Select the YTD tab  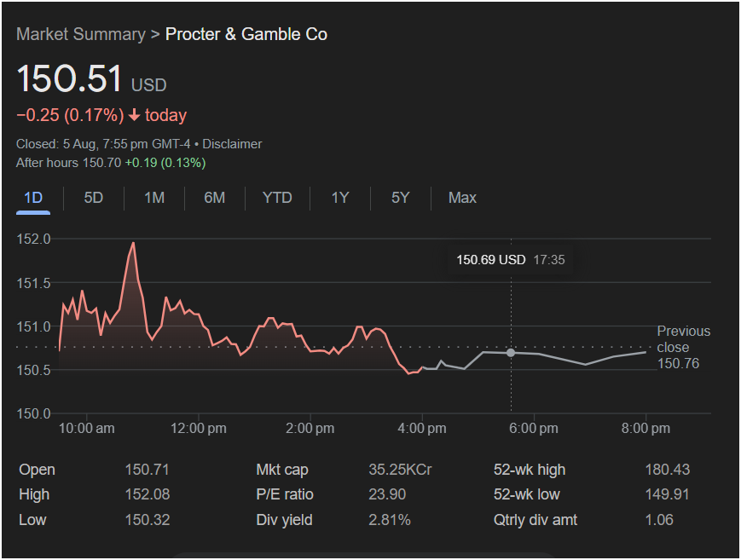tap(277, 198)
